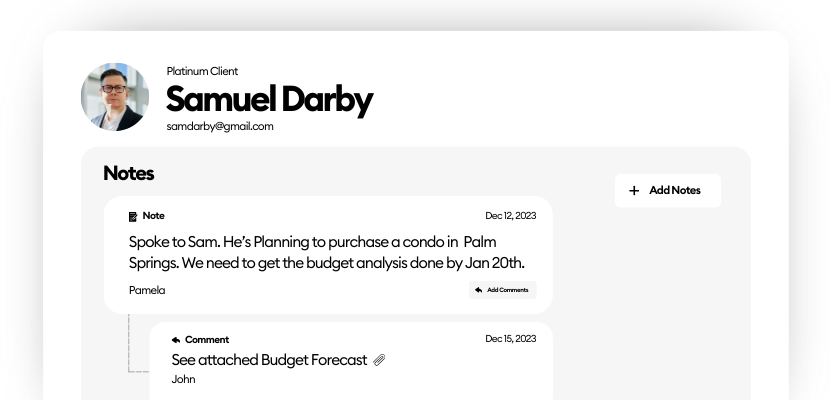
Task: Click the notepad icon beside the Note label
Action: click(x=133, y=216)
